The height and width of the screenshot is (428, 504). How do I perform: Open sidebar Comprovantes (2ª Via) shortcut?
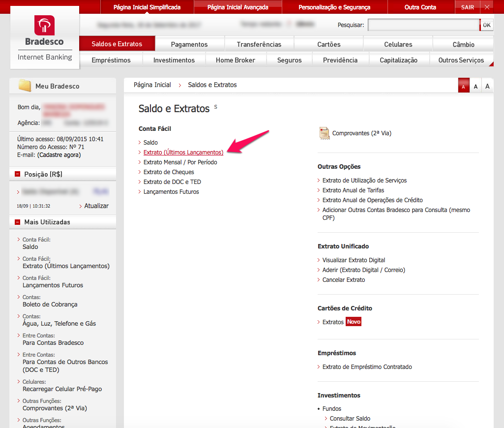pyautogui.click(x=55, y=408)
